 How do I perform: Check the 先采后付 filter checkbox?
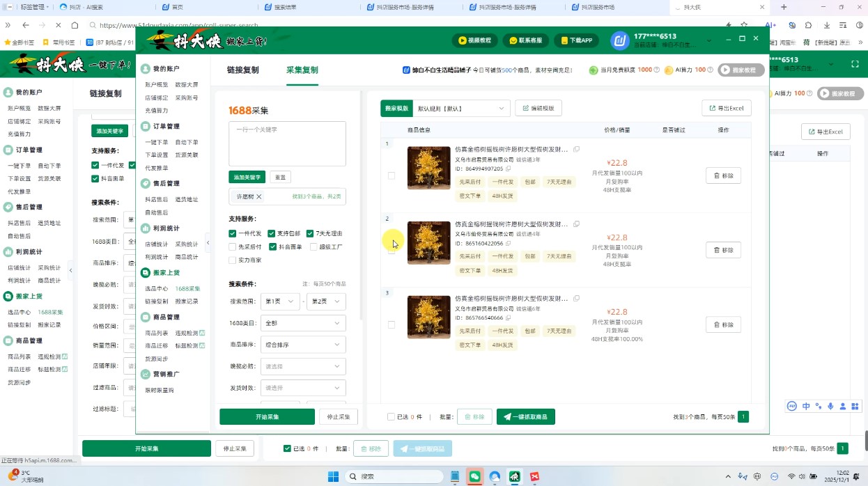pyautogui.click(x=232, y=246)
